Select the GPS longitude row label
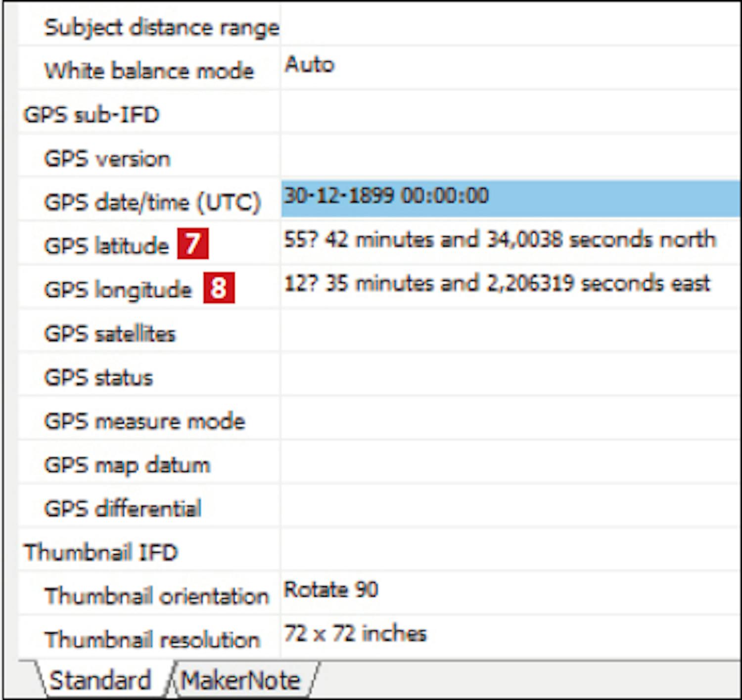Screen dimensions: 742x700 tap(118, 289)
